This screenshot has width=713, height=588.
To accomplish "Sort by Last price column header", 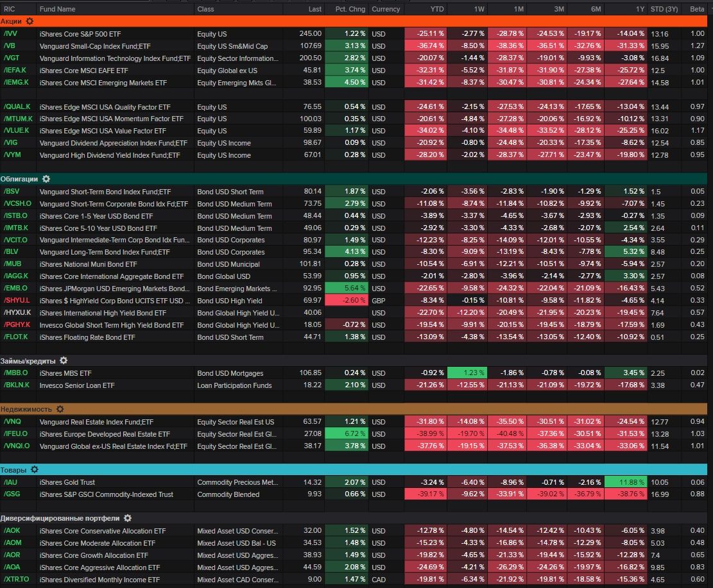I will click(x=314, y=9).
